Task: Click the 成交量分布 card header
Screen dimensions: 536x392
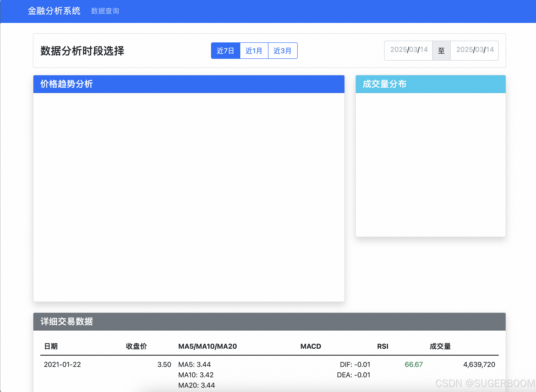Action: pyautogui.click(x=430, y=84)
